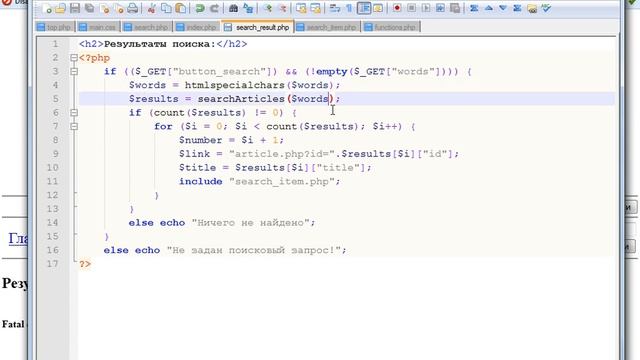Click the spell-check ABC checkmark icon
The width and height of the screenshot is (640, 360).
click(x=546, y=8)
